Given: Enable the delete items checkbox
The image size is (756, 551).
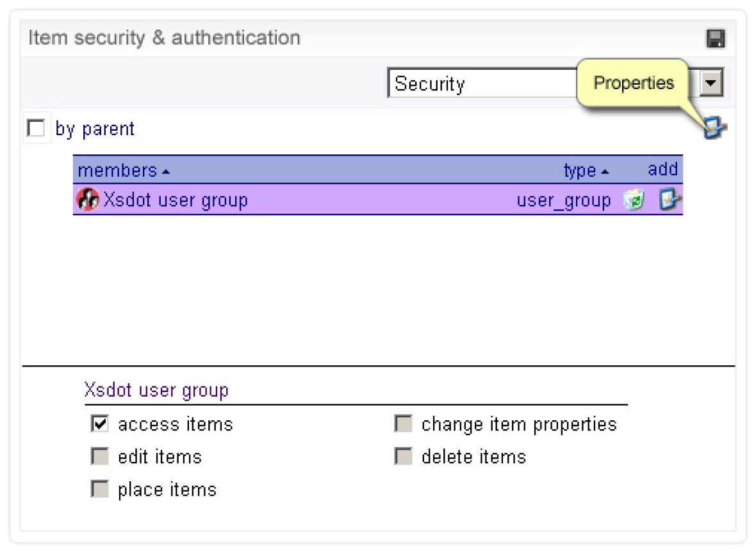Looking at the screenshot, I should pos(403,457).
